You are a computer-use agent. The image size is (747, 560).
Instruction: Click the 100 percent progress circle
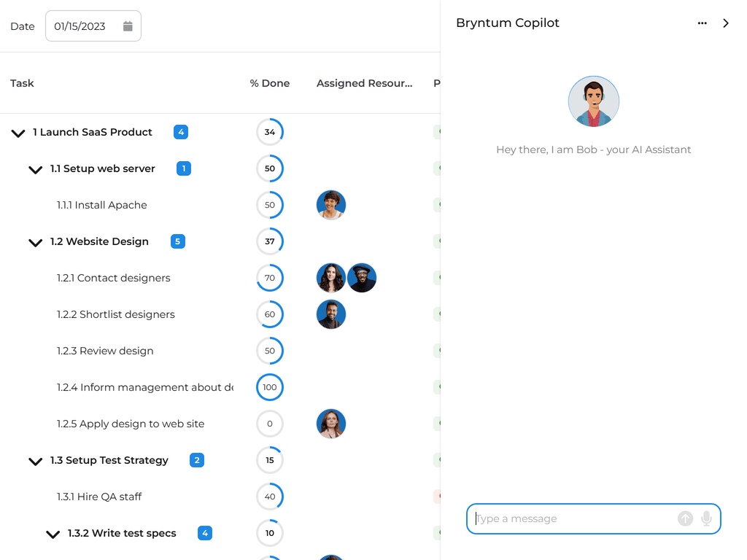tap(269, 387)
